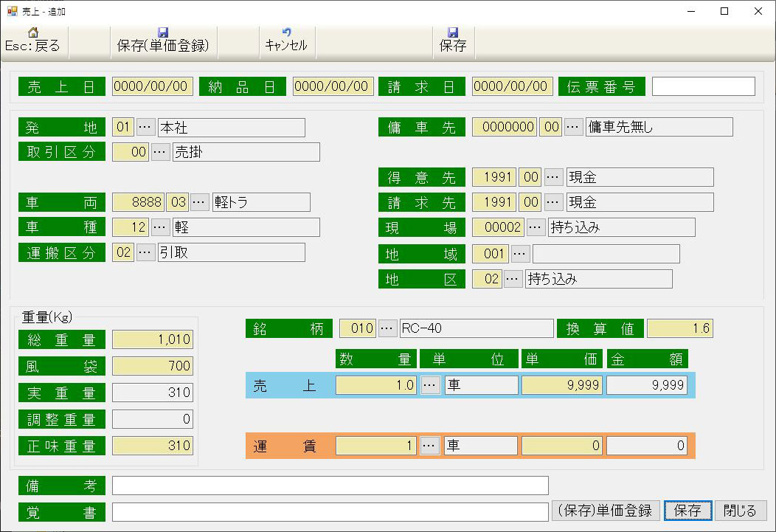The width and height of the screenshot is (776, 532).
Task: Open lookup button next to 発地 code
Action: [x=145, y=128]
